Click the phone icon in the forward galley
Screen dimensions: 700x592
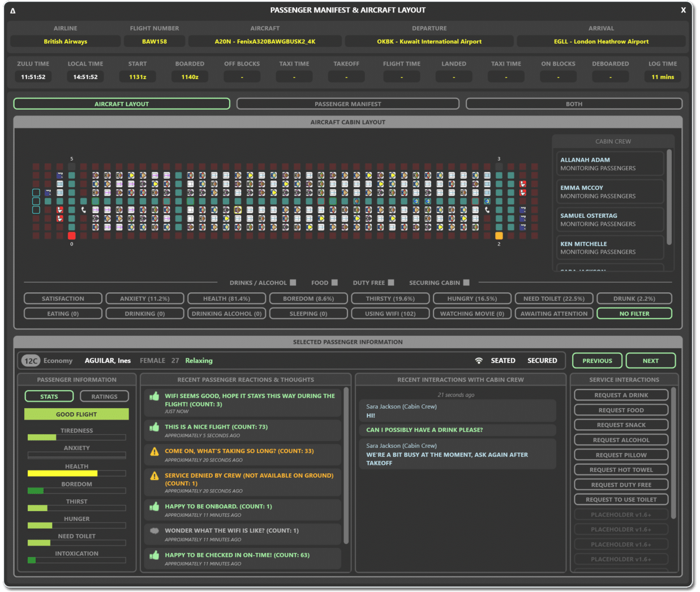(84, 210)
